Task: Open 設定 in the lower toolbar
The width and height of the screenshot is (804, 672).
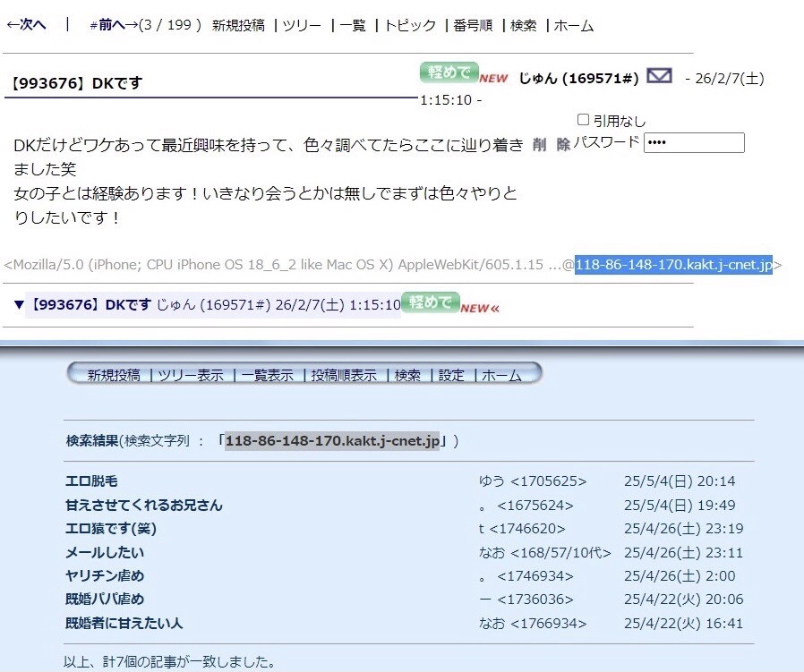Action: [451, 376]
